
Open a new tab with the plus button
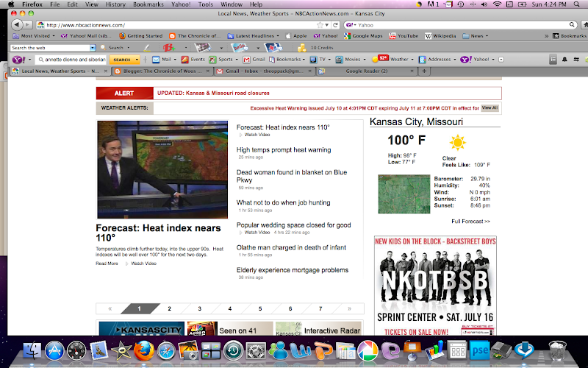tap(424, 71)
